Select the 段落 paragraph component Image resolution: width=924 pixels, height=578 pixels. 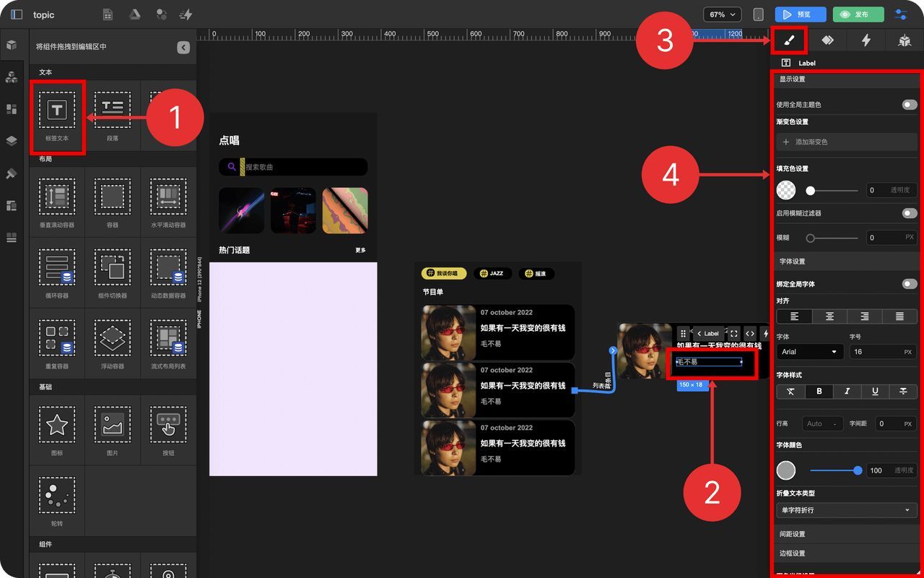coord(113,116)
